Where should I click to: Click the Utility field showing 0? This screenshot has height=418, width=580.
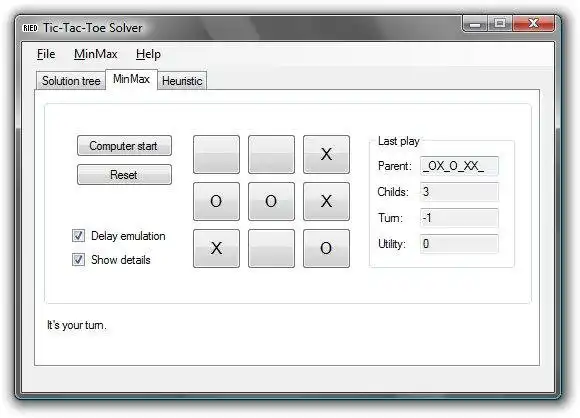(459, 244)
